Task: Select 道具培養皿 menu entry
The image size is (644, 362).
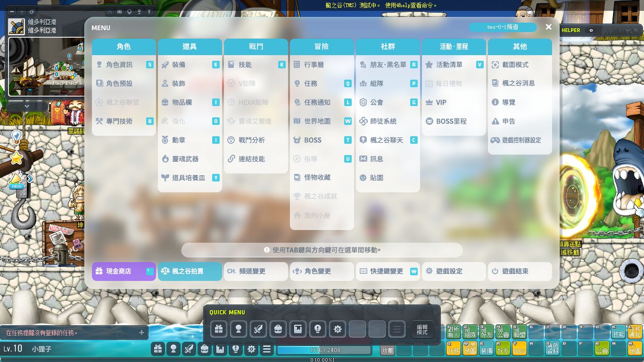Action: click(190, 178)
